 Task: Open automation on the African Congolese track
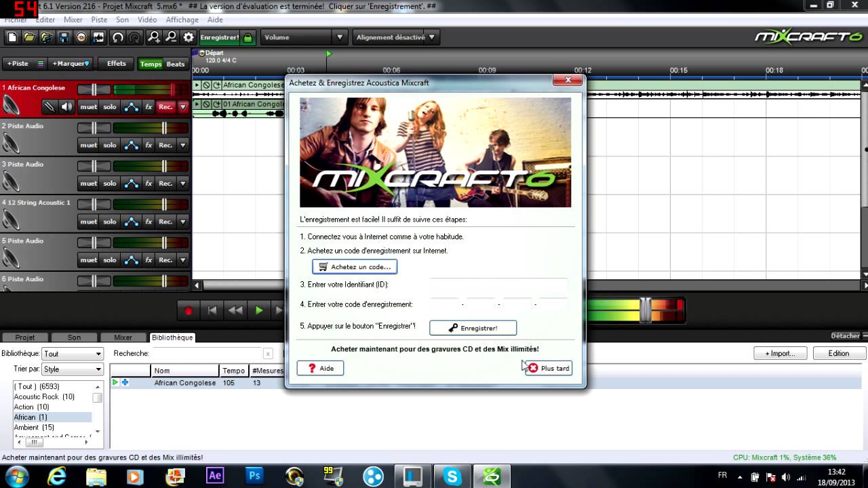(x=132, y=106)
